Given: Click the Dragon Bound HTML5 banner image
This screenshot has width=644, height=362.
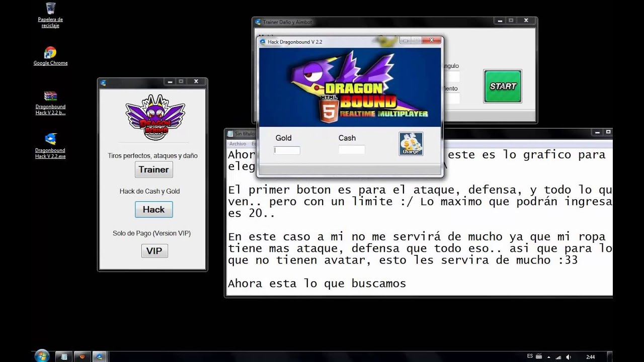Looking at the screenshot, I should [x=350, y=87].
